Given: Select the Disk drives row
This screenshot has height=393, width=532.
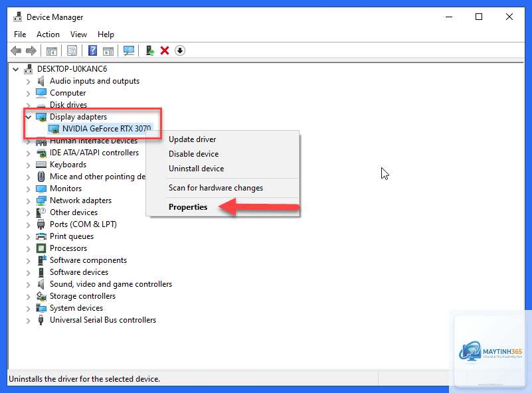Looking at the screenshot, I should pyautogui.click(x=68, y=105).
